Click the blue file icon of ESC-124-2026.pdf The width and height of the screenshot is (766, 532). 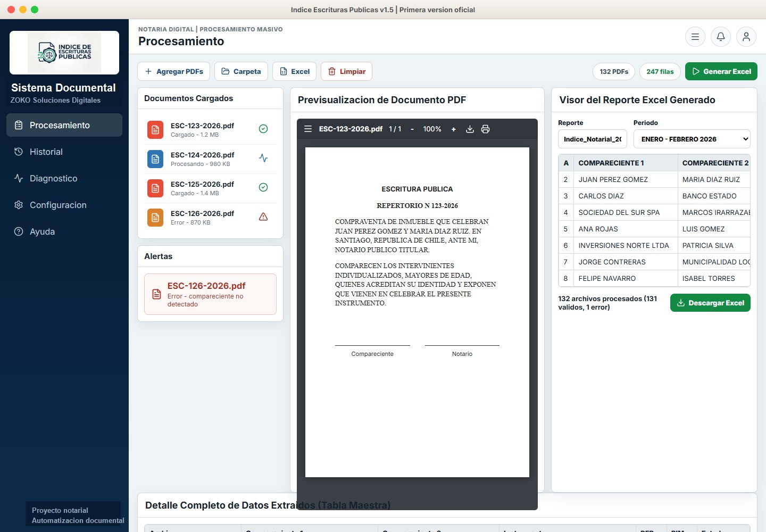point(155,159)
